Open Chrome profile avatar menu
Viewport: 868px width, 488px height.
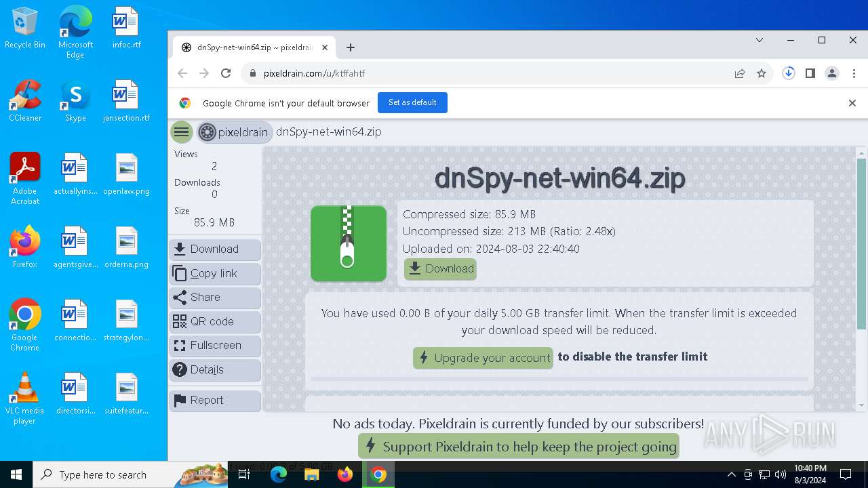pyautogui.click(x=832, y=73)
